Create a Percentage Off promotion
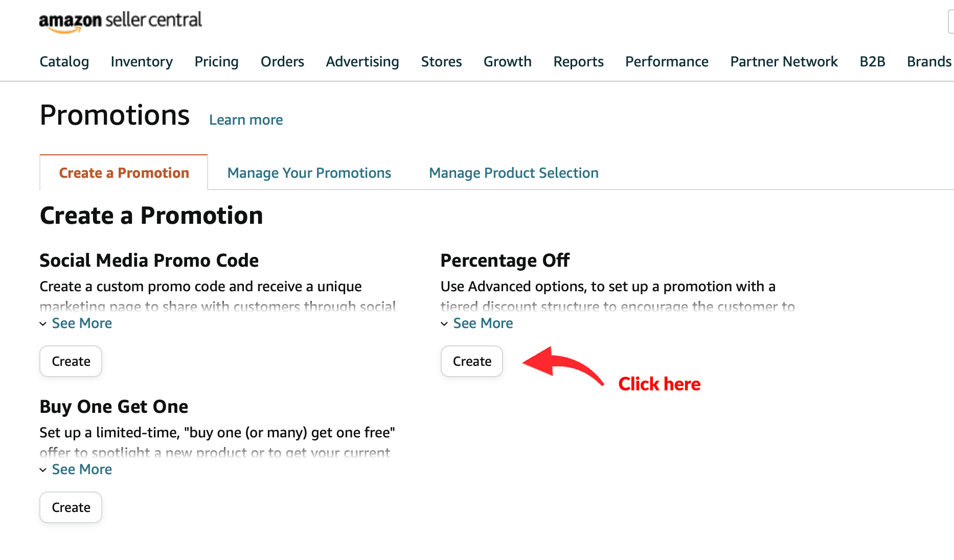The width and height of the screenshot is (954, 560). (x=472, y=361)
